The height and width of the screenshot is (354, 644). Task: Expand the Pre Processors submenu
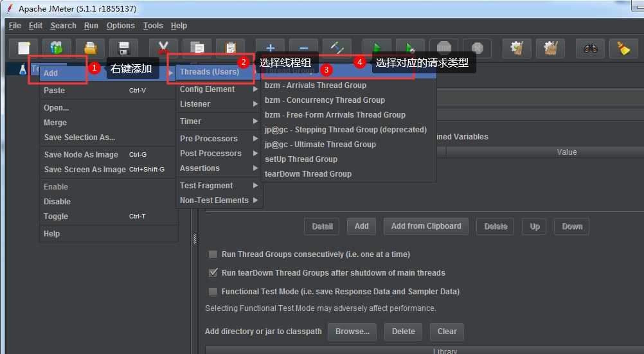pos(219,138)
